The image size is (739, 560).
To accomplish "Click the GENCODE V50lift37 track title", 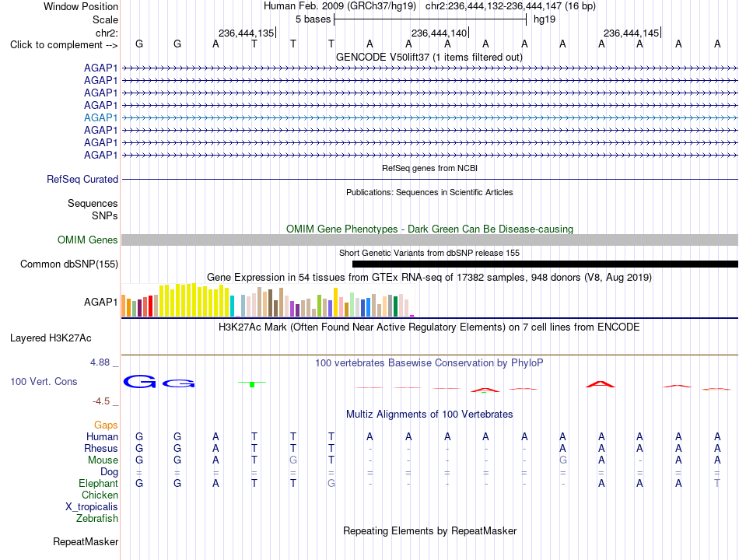I will point(429,57).
